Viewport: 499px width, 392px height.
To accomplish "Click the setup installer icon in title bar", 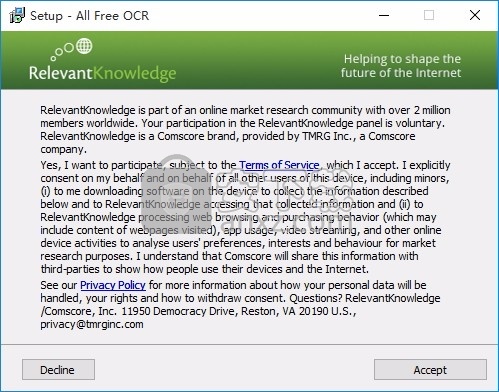I will pyautogui.click(x=17, y=15).
